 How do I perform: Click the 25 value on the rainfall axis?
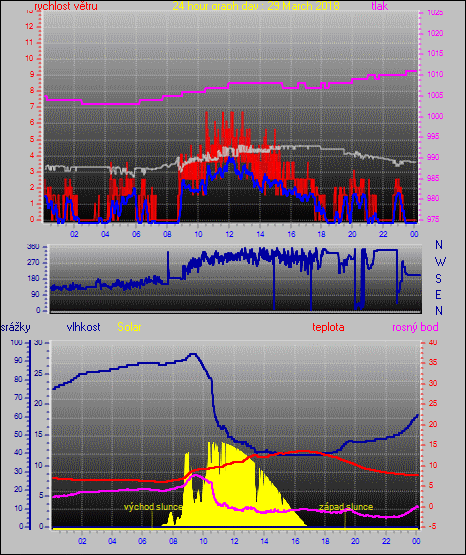click(x=38, y=374)
